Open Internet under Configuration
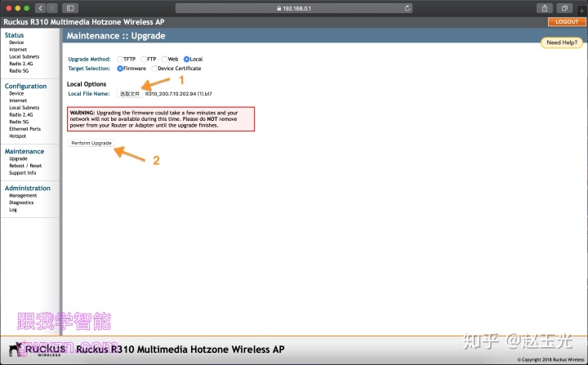The width and height of the screenshot is (588, 365). (18, 100)
